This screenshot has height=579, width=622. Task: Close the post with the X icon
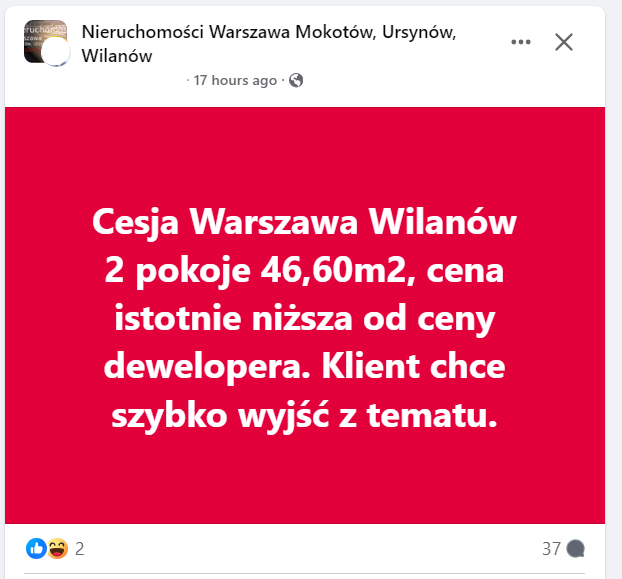[564, 42]
